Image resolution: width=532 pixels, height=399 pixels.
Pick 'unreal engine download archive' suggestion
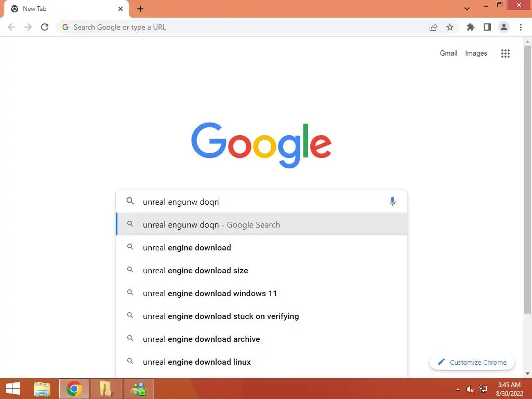(262, 339)
